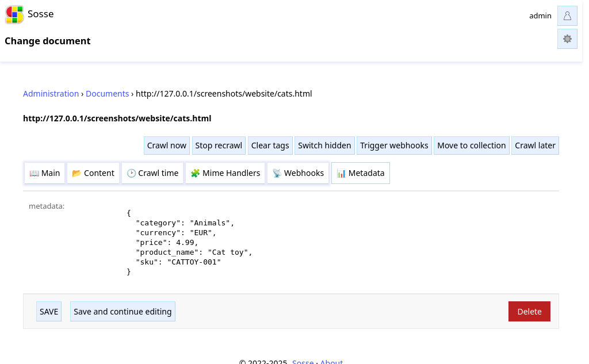The width and height of the screenshot is (589, 364).
Task: Click the folder icon on Content tab
Action: point(77,173)
